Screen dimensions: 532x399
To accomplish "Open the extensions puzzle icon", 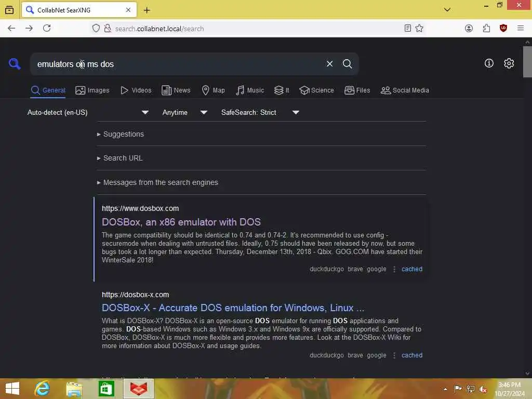I will [x=486, y=28].
